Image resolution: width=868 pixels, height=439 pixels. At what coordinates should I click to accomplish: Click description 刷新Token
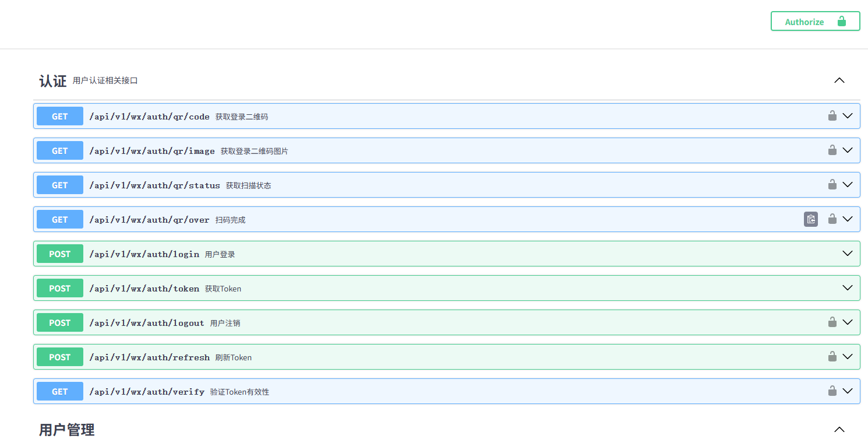(234, 357)
